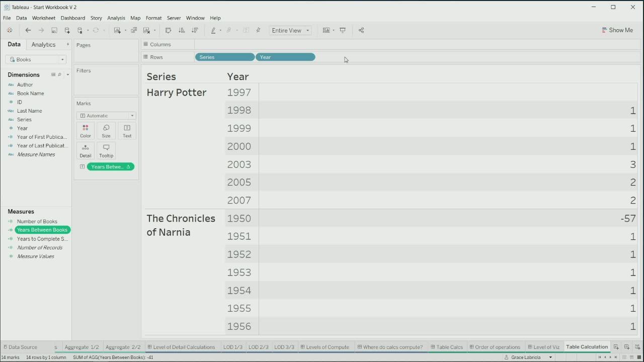Select the Years Between Books measure
Viewport: 644px width, 362px height.
(x=42, y=230)
